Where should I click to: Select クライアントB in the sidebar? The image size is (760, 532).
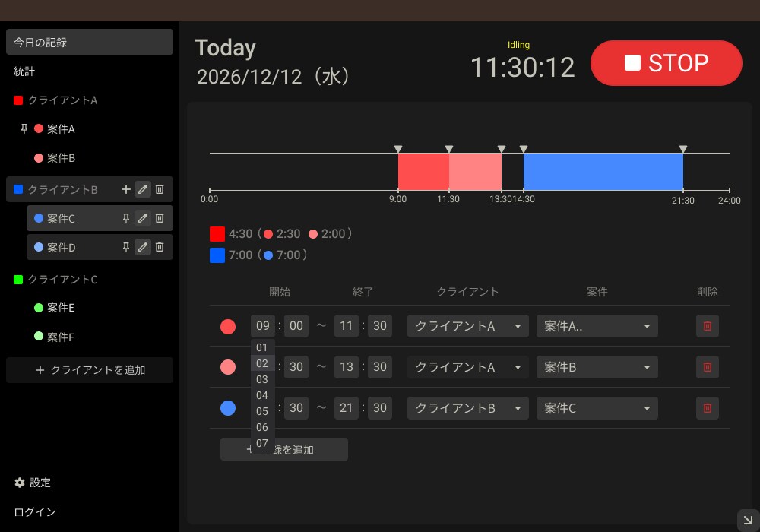(x=62, y=189)
